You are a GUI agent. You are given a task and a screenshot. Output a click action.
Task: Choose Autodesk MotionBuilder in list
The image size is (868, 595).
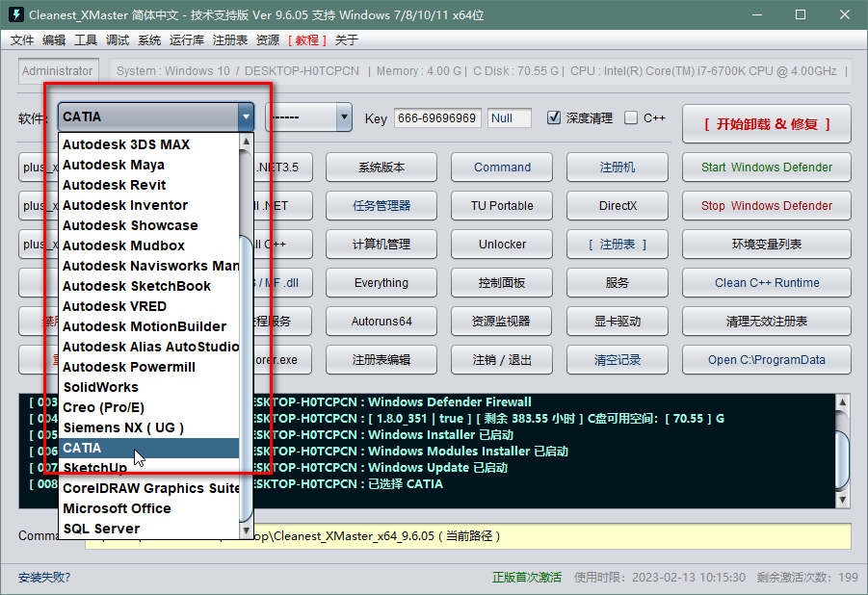coord(149,326)
